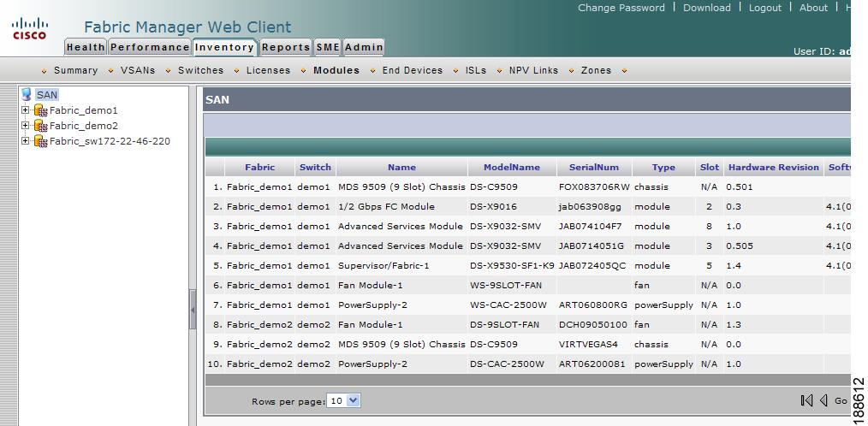Sort table by Slot column
The width and height of the screenshot is (868, 426).
click(x=709, y=167)
